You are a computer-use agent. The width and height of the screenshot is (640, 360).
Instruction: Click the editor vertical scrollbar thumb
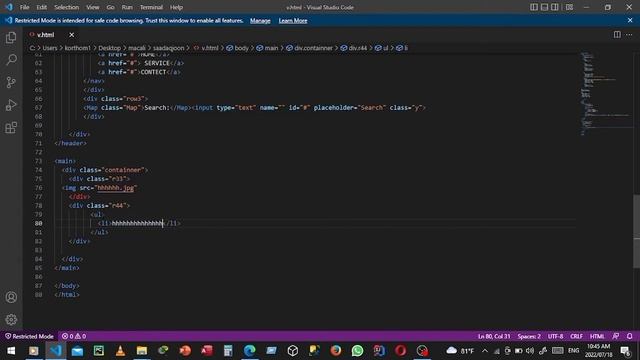click(x=636, y=231)
